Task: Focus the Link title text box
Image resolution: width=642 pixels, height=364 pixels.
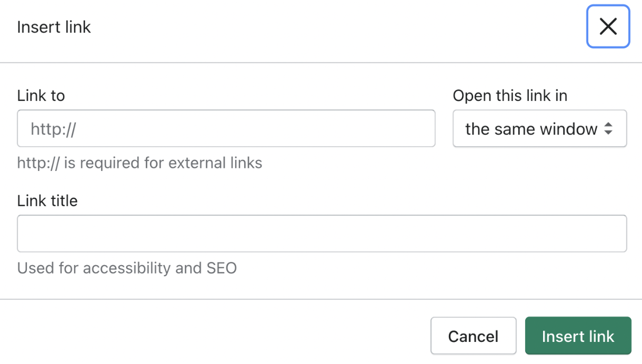Action: 322,234
